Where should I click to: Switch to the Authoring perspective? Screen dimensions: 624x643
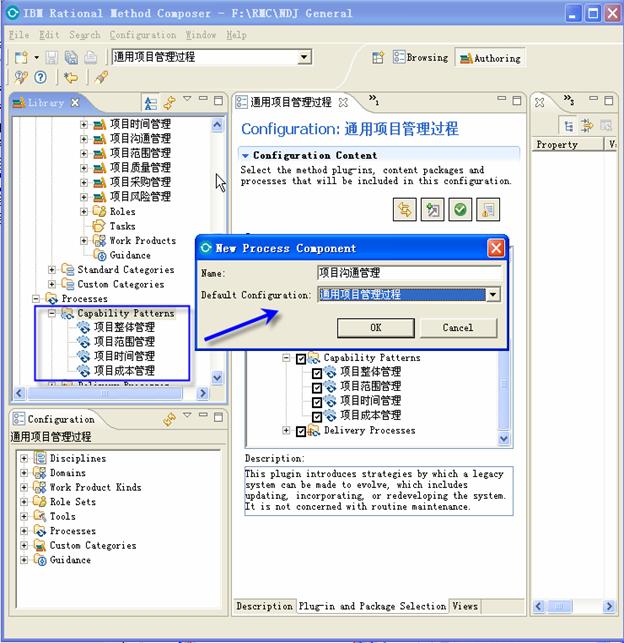pos(490,58)
